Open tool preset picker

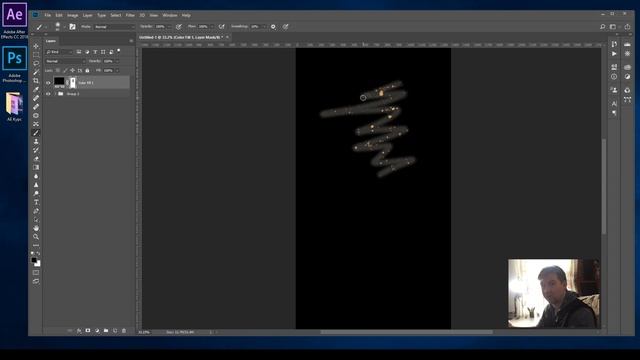[41, 27]
